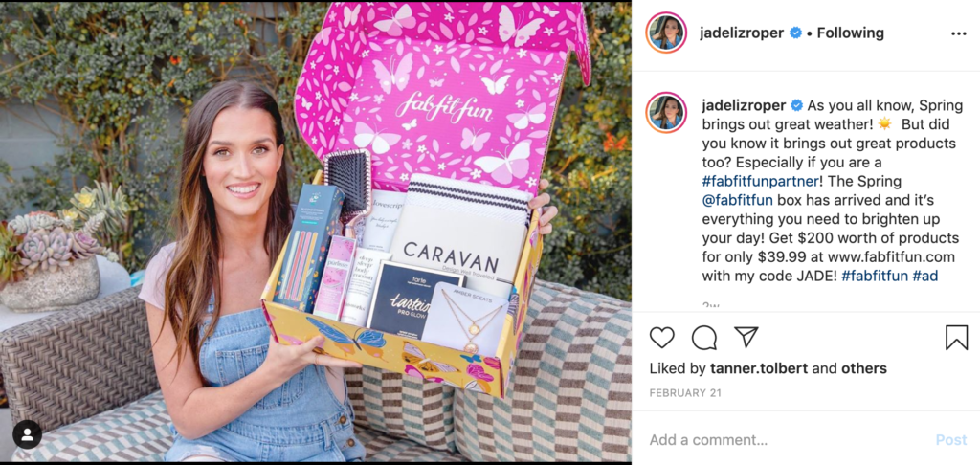The width and height of the screenshot is (980, 465).
Task: Open comments via speech bubble icon
Action: coord(704,338)
